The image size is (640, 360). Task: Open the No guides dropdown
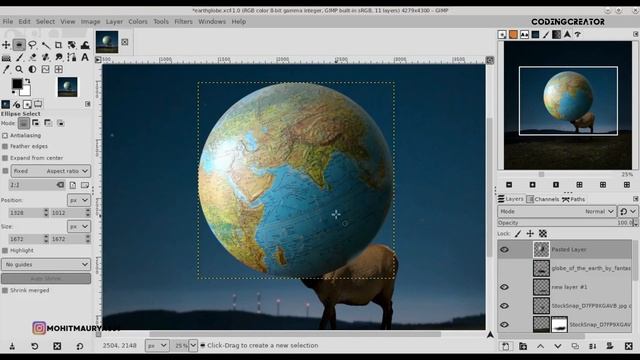click(46, 264)
